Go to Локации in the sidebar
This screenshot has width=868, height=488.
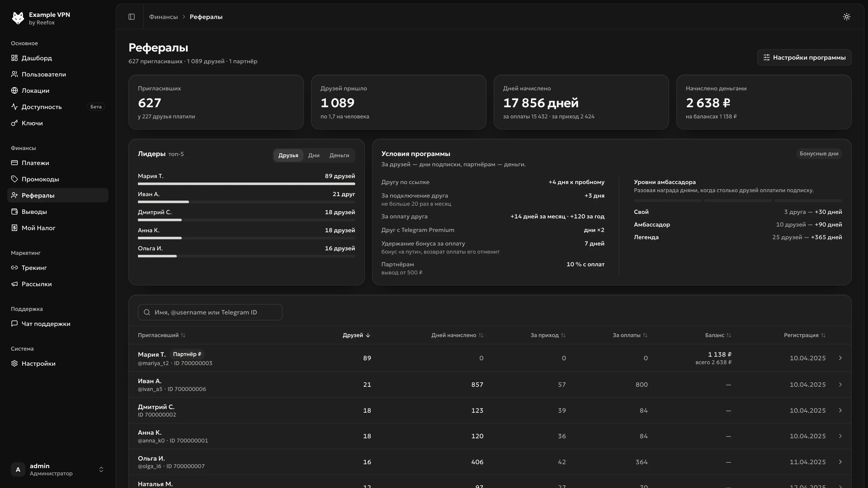click(58, 90)
